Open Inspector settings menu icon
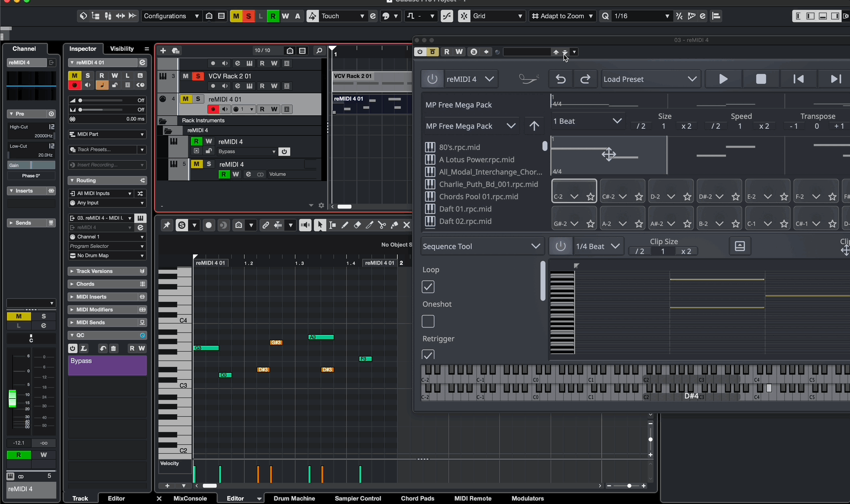 [x=147, y=49]
